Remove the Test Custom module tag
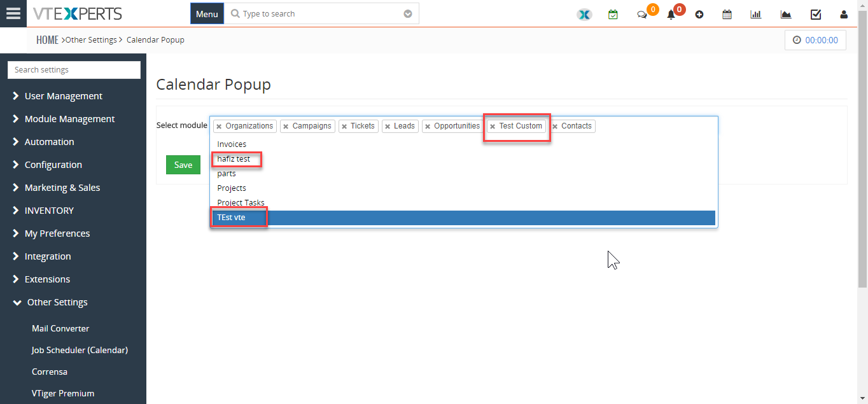This screenshot has height=404, width=868. (493, 127)
